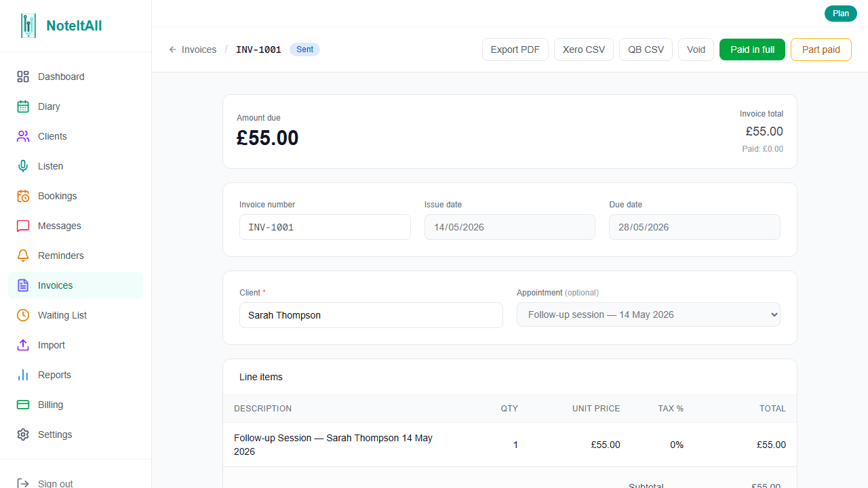Click the Clients people icon

click(23, 136)
